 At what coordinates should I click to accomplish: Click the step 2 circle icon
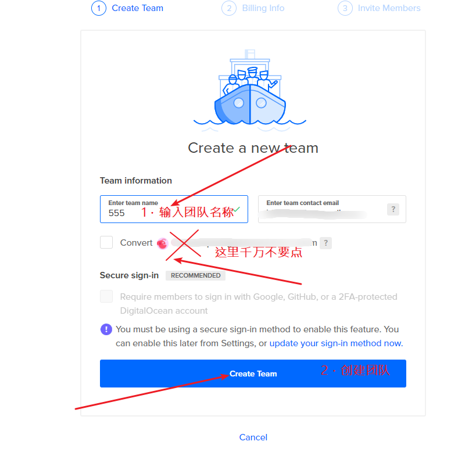(x=229, y=8)
